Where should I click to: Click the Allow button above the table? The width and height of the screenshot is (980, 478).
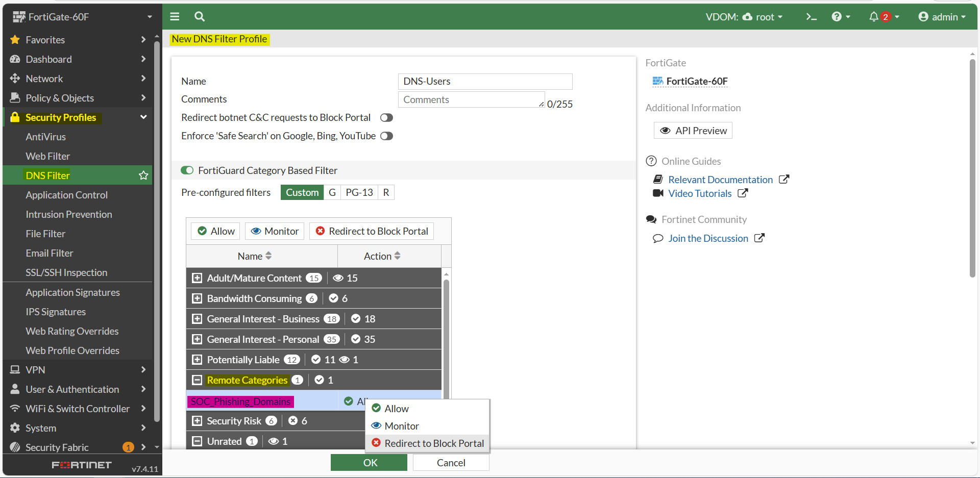[x=216, y=231]
